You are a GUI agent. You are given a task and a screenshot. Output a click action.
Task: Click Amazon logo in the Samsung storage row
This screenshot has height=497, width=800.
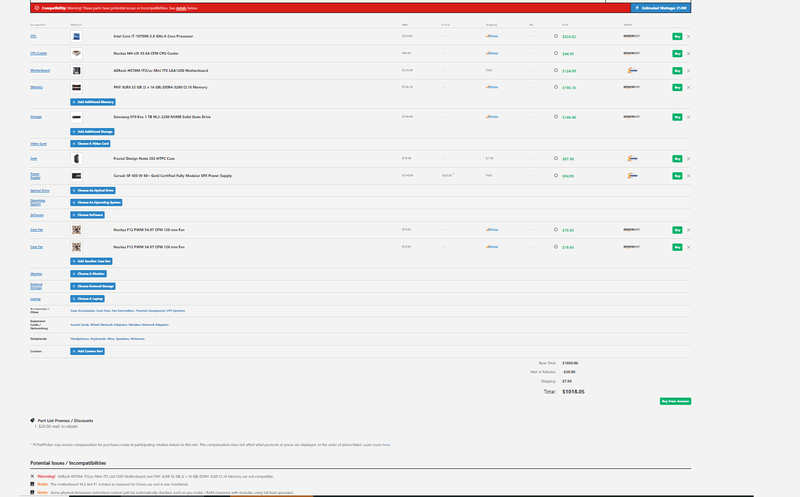point(631,117)
